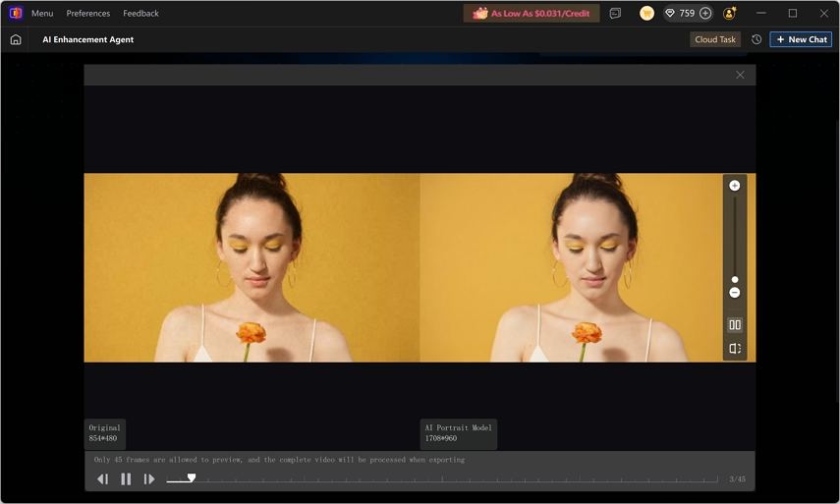Image resolution: width=840 pixels, height=504 pixels.
Task: Step to previous frame
Action: (103, 479)
